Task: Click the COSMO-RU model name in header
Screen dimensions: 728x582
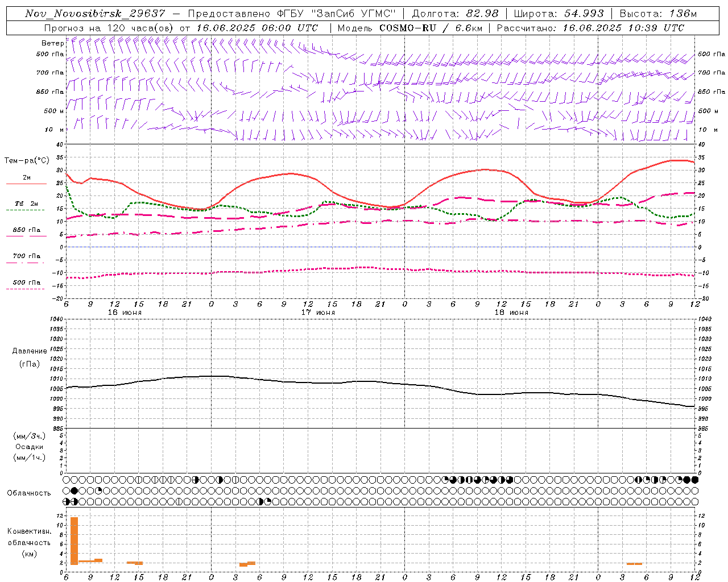Action: (408, 28)
